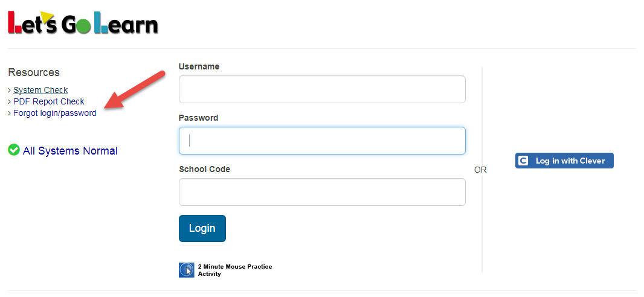This screenshot has width=644, height=297.
Task: Click the Let's Go Learn logo
Action: (83, 23)
